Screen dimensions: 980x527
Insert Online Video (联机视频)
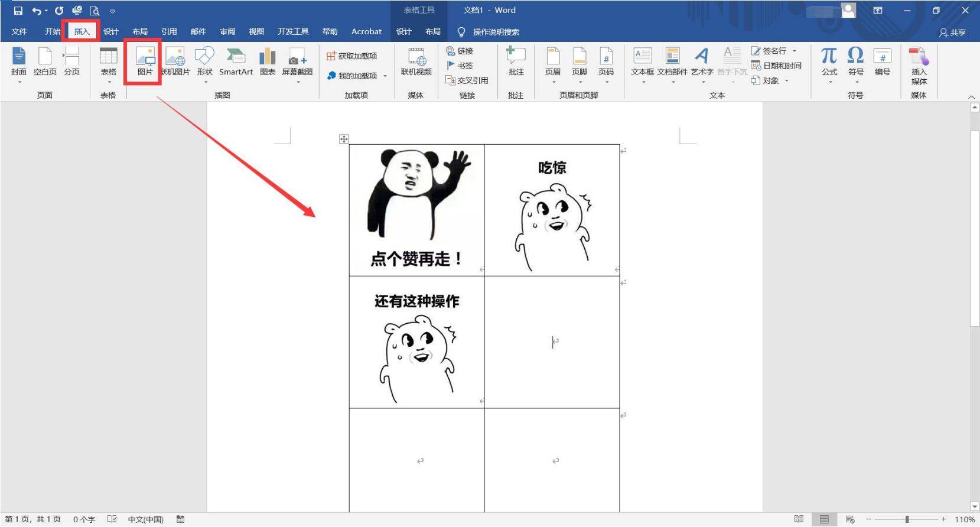click(x=416, y=62)
